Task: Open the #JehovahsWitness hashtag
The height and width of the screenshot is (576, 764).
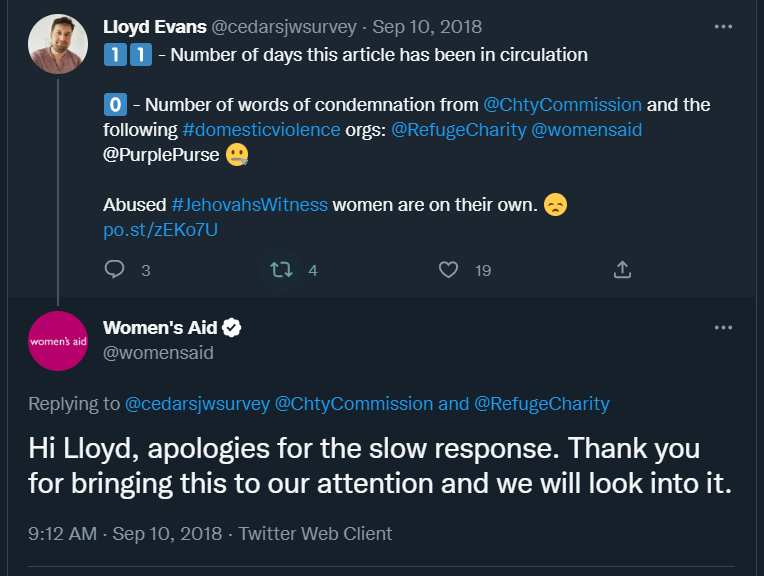Action: (249, 205)
